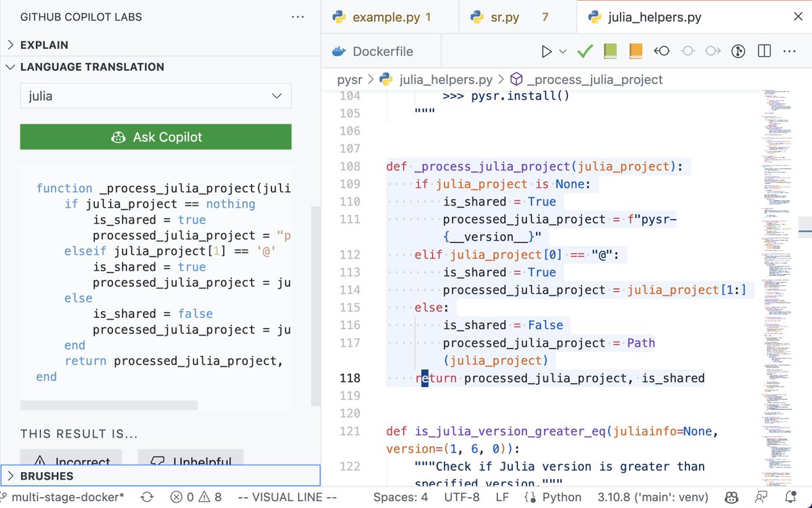The width and height of the screenshot is (812, 508).
Task: Split the editor to the right
Action: pyautogui.click(x=765, y=51)
